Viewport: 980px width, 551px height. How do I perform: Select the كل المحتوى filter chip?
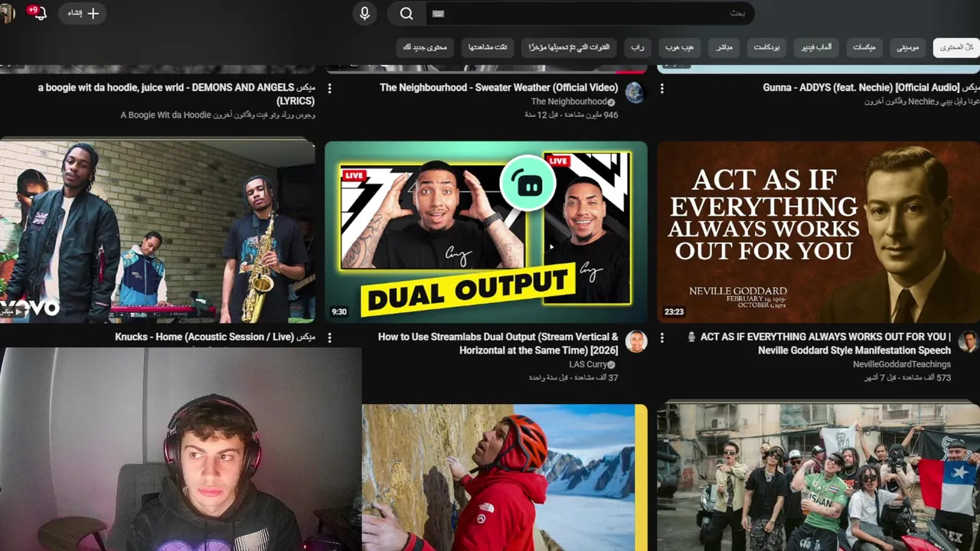click(956, 47)
